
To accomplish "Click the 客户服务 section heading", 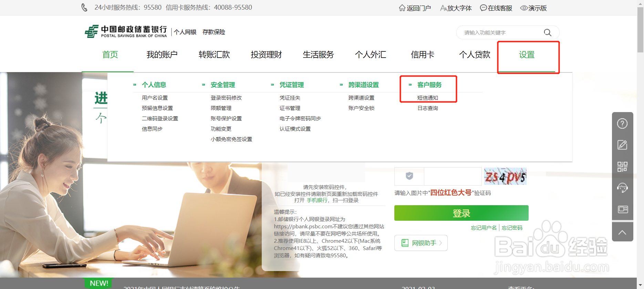I will (x=429, y=85).
